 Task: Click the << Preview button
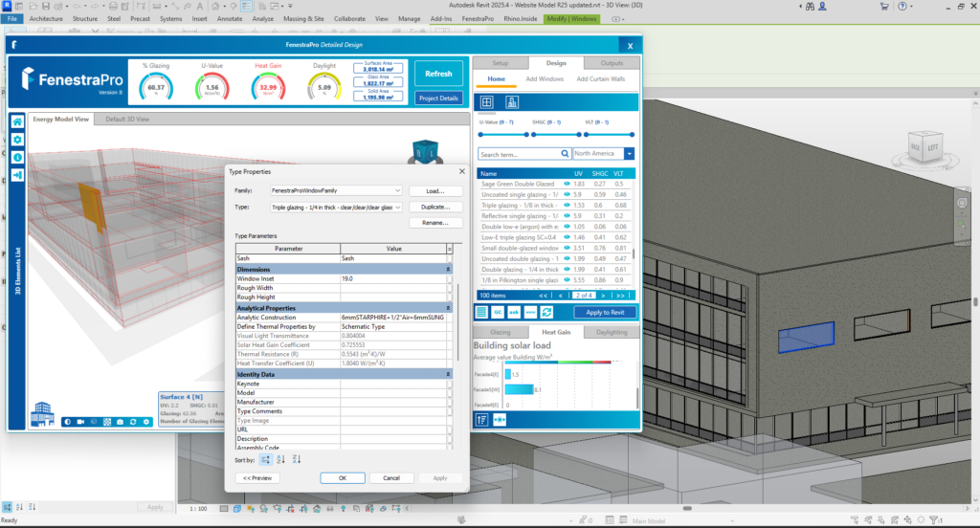point(257,478)
